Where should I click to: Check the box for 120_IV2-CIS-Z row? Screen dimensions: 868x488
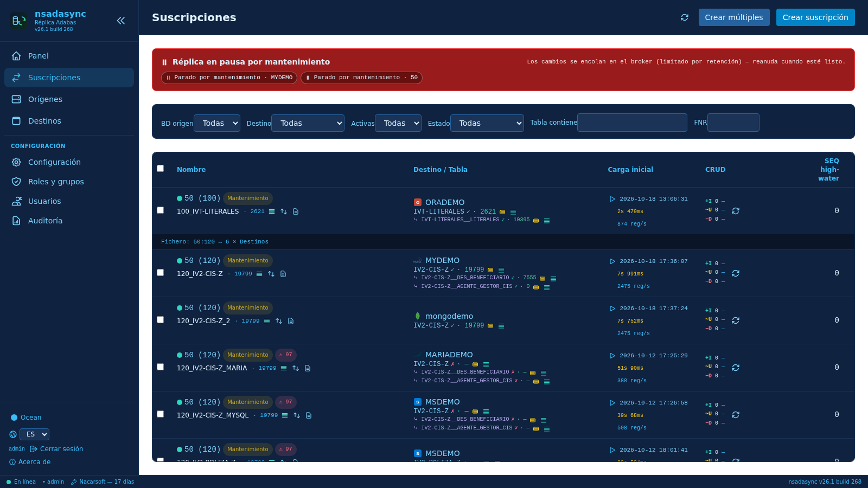click(161, 273)
